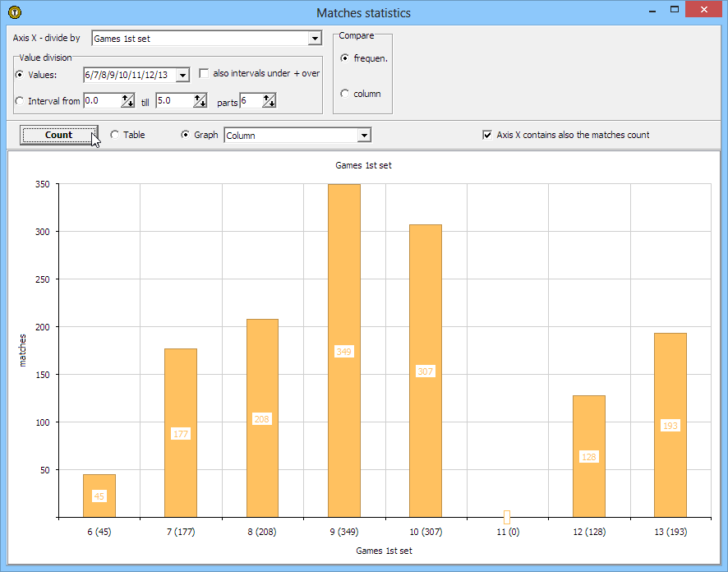Select the Interval from radio button
728x572 pixels.
click(21, 101)
